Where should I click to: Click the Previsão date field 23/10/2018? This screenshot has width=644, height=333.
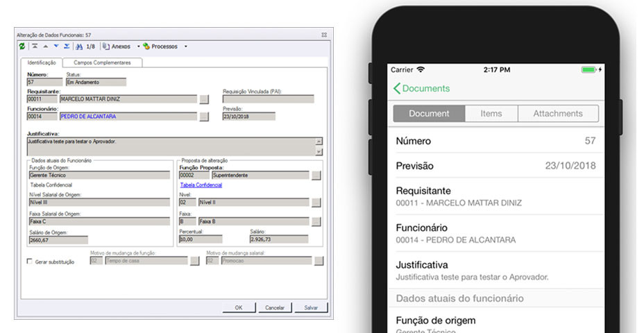[249, 117]
